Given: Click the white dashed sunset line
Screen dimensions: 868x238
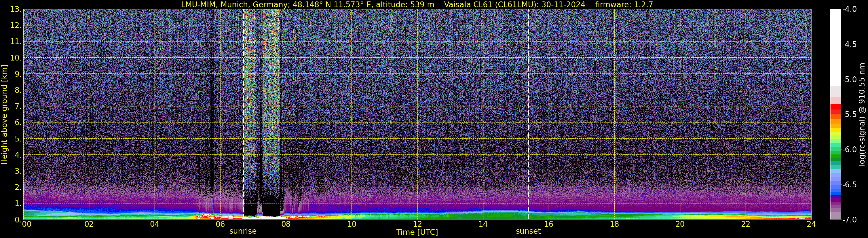Looking at the screenshot, I should click(x=528, y=101).
